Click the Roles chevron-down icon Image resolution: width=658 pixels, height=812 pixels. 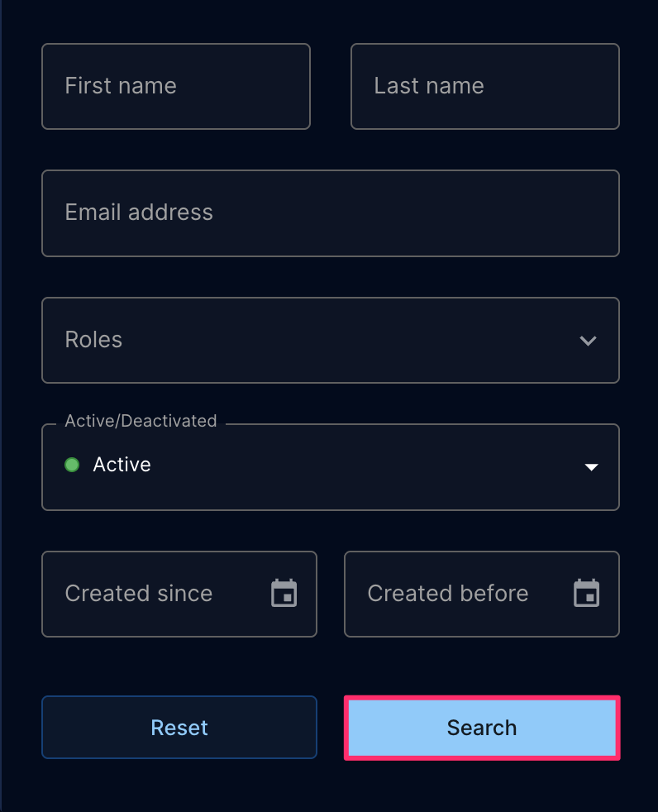pos(588,340)
